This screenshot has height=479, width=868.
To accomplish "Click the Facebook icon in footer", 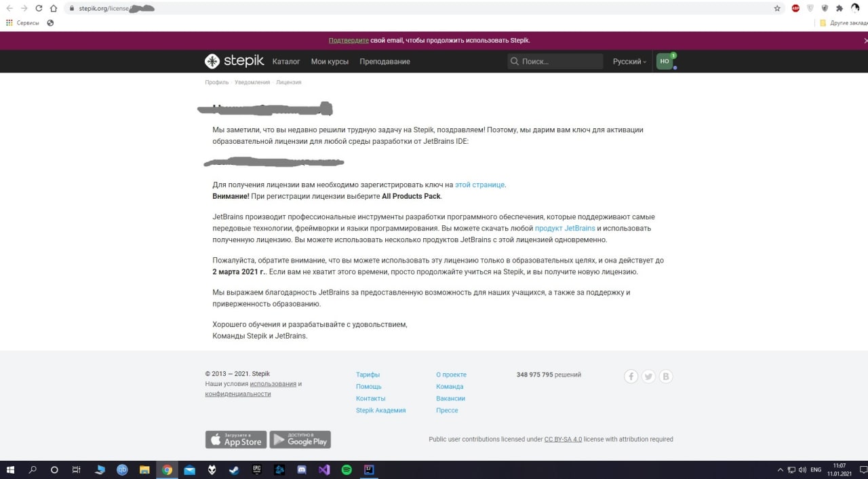I will 631,377.
